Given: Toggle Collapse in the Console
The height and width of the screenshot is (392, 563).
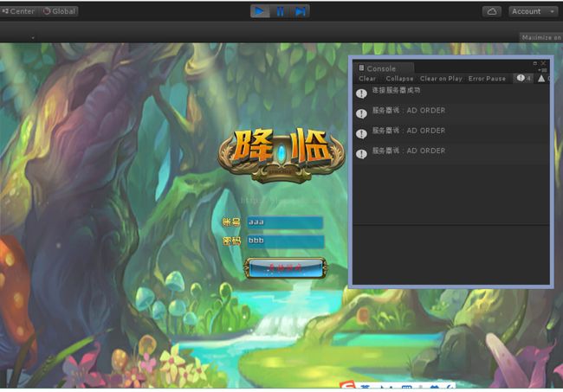Looking at the screenshot, I should [x=399, y=79].
